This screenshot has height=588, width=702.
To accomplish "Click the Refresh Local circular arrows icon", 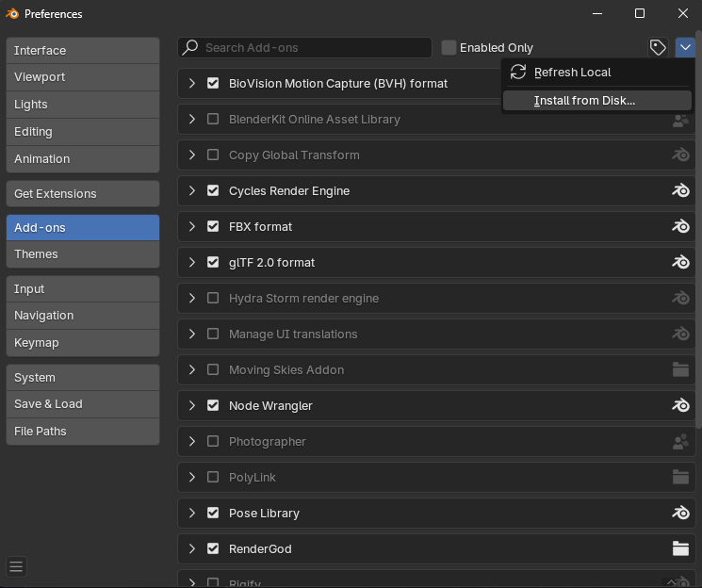I will coord(518,73).
